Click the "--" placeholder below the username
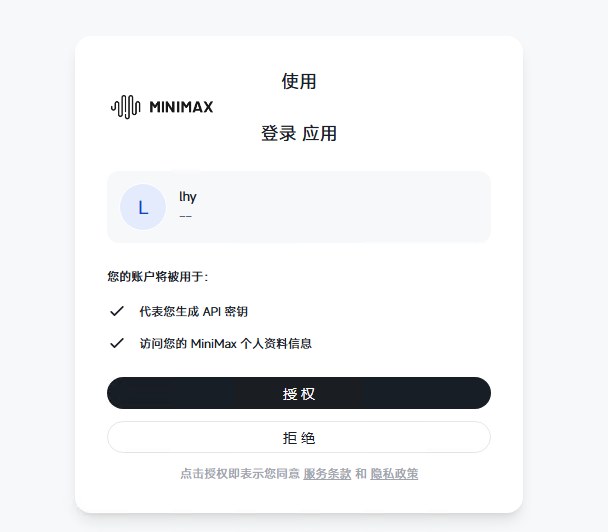Viewport: 608px width, 532px height. pyautogui.click(x=186, y=216)
